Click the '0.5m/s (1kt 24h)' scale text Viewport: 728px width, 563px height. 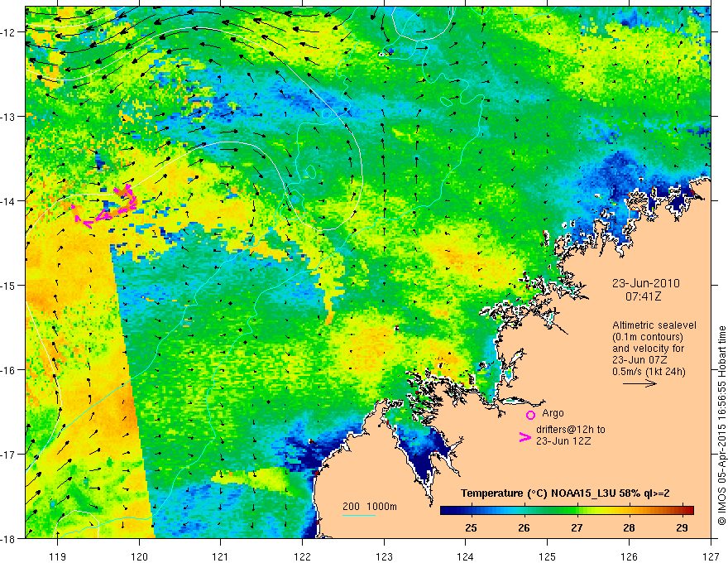[649, 372]
